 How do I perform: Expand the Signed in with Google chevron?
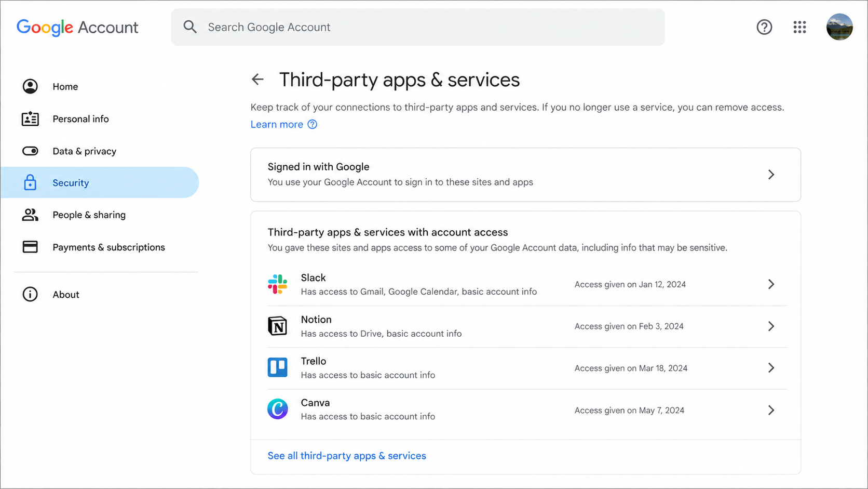pyautogui.click(x=771, y=175)
